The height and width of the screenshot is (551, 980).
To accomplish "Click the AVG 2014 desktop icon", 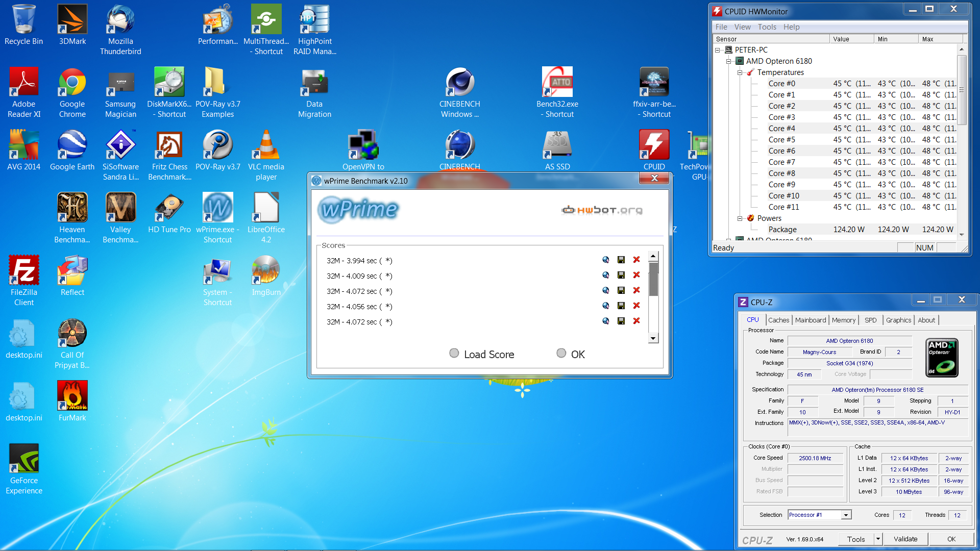I will click(x=24, y=150).
